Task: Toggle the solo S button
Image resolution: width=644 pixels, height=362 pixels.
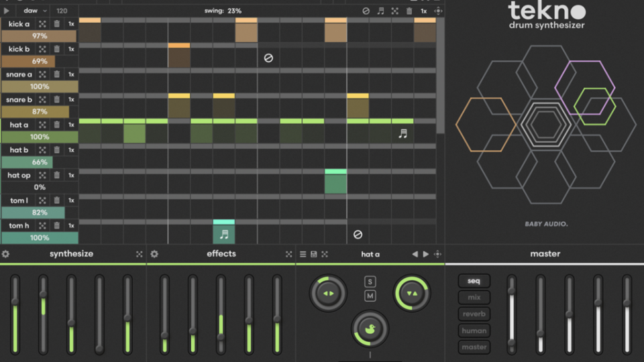Action: pyautogui.click(x=370, y=282)
